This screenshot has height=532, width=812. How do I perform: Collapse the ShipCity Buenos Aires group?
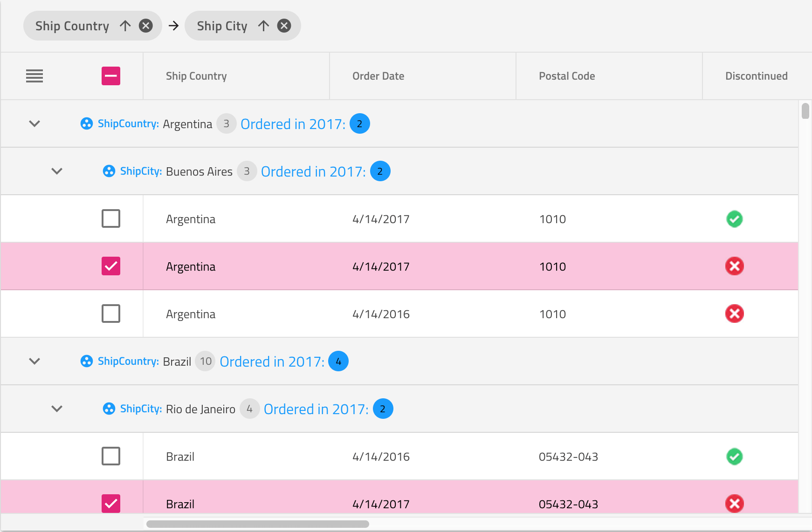click(57, 171)
